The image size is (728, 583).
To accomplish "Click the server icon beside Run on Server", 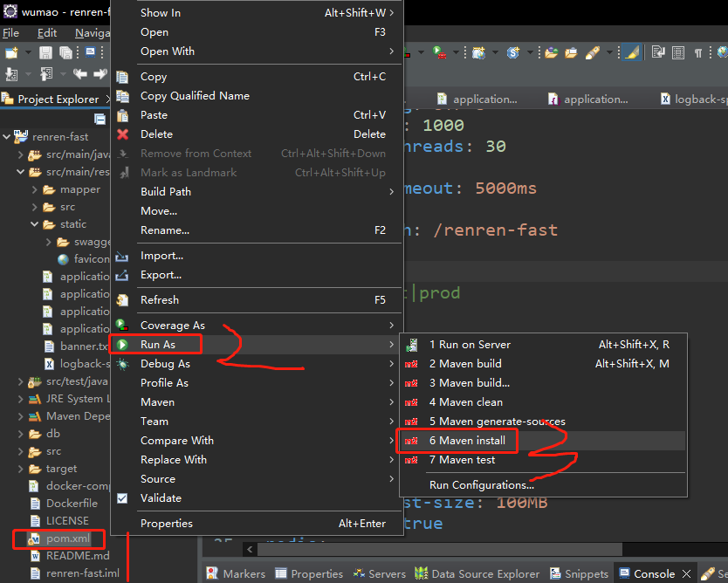I will coord(411,345).
